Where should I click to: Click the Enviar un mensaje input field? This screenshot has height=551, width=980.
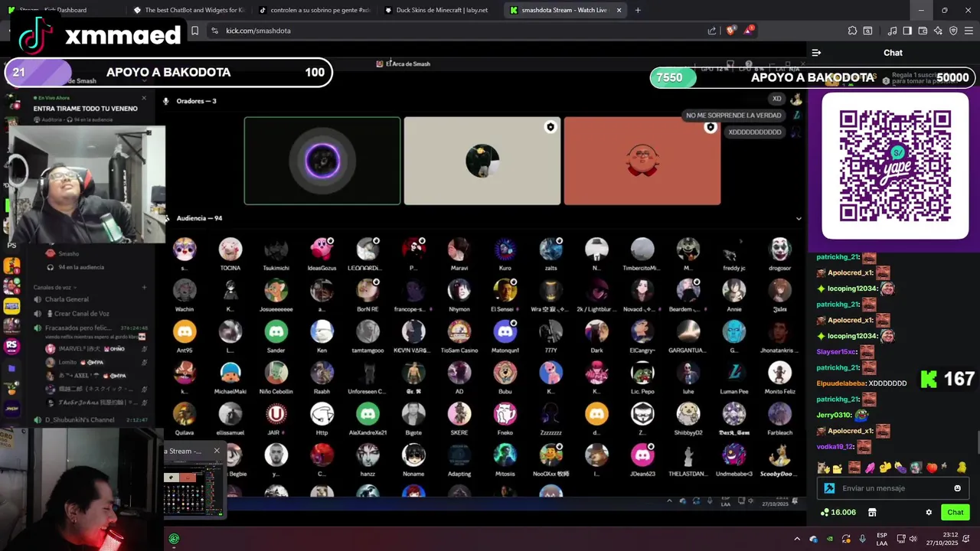click(x=893, y=488)
